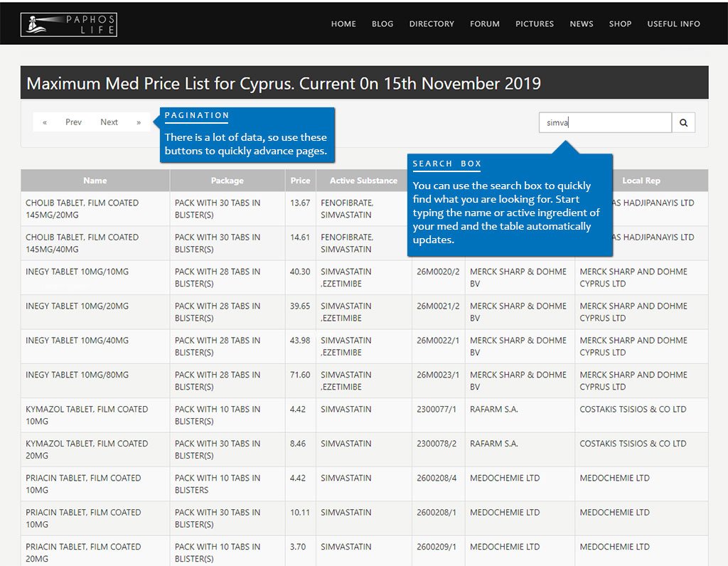Click RAFARM S.A. in 2300077/1 row
The height and width of the screenshot is (566, 728).
click(494, 409)
